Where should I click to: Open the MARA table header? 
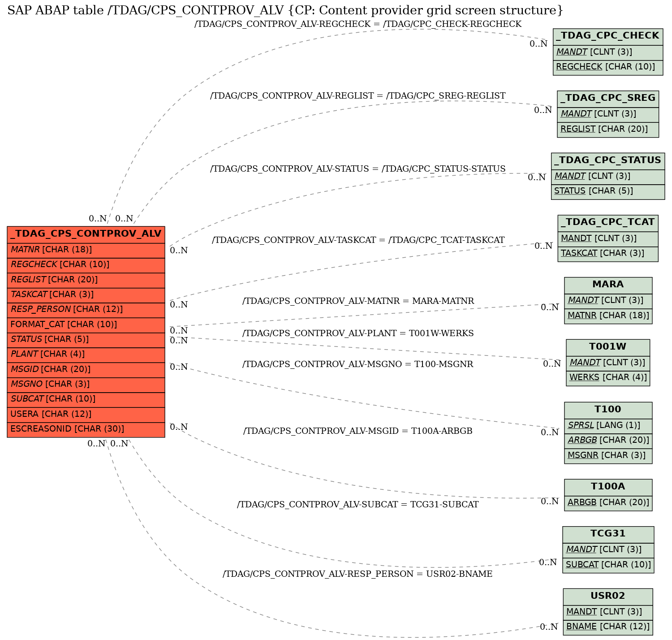608,285
